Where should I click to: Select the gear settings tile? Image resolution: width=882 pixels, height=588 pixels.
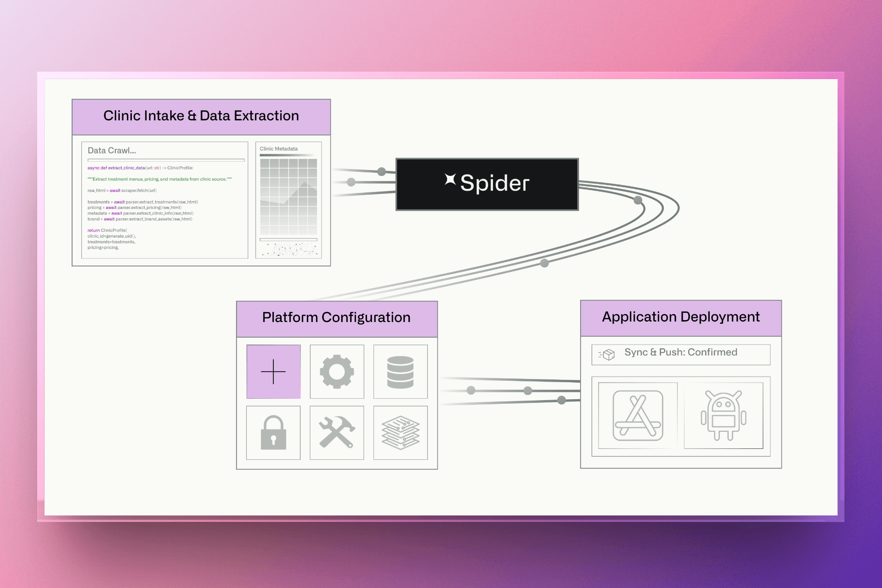coord(337,371)
